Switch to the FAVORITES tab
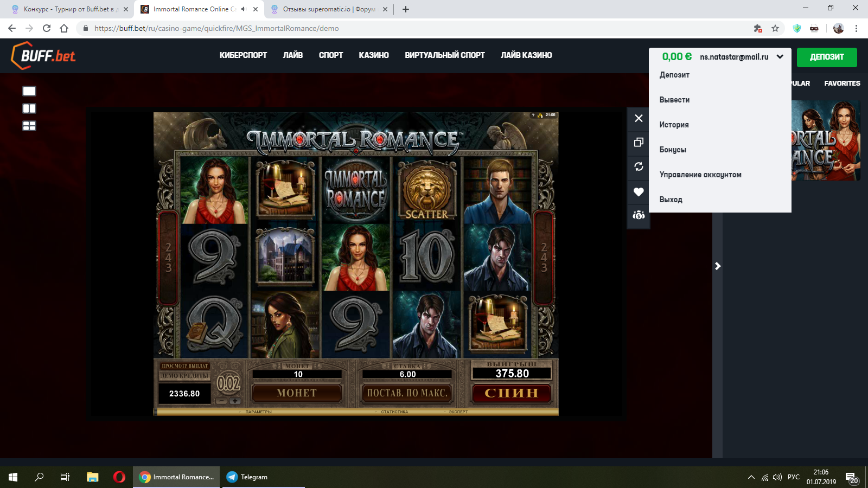 [842, 84]
